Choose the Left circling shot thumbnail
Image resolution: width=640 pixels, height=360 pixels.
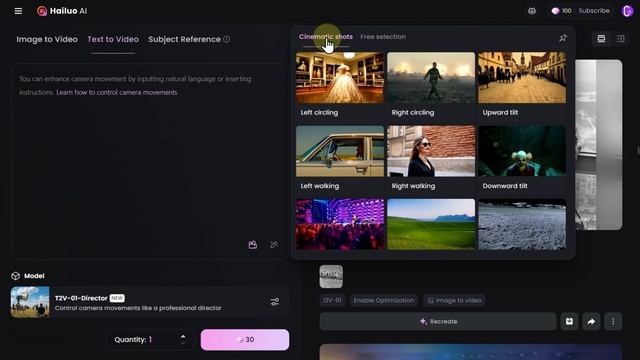click(340, 78)
